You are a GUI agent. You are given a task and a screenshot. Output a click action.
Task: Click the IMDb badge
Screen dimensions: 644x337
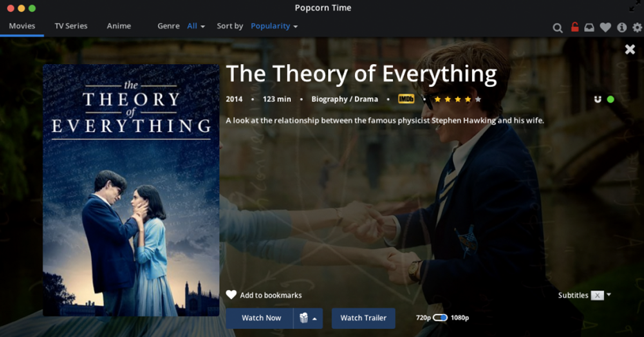tap(406, 99)
